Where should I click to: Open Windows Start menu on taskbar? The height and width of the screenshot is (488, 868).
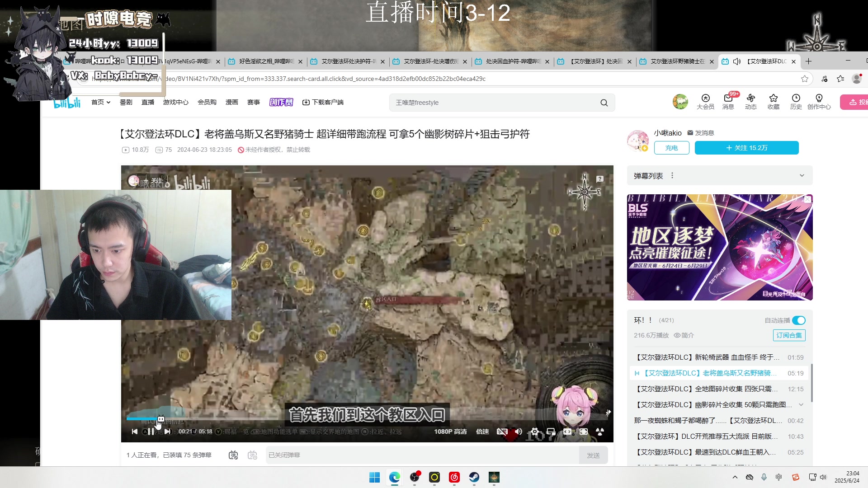374,477
